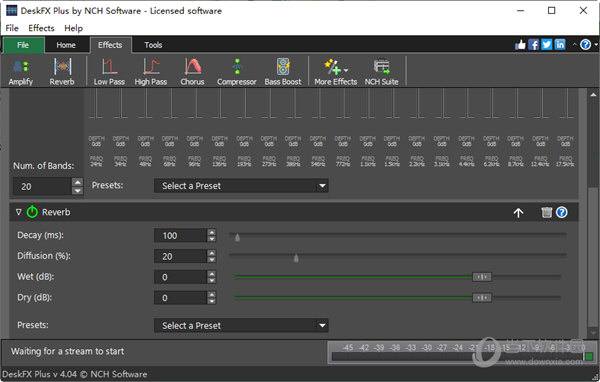Add the Bass Boost effect
Screen dimensions: 600x382
click(283, 72)
